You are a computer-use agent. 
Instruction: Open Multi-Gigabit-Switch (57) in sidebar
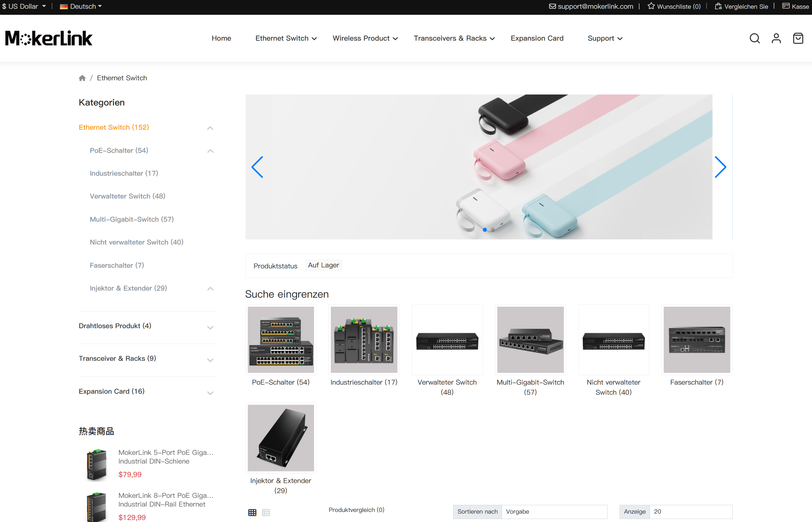pos(131,219)
